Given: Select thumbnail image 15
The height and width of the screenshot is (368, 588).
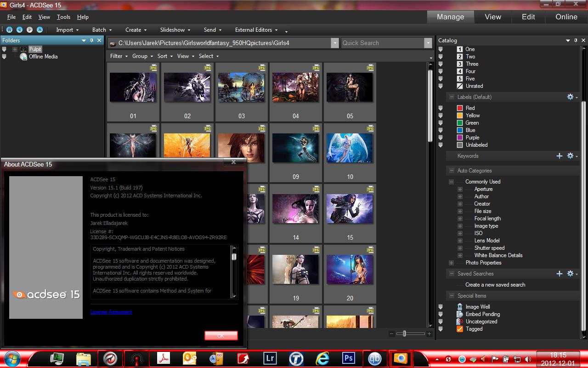Looking at the screenshot, I should coord(350,208).
